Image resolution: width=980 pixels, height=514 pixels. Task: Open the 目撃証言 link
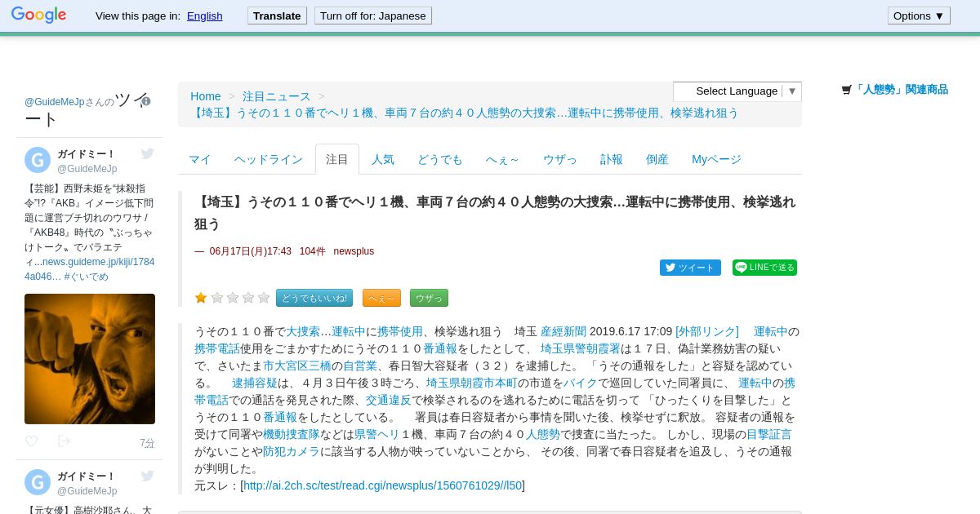click(769, 434)
